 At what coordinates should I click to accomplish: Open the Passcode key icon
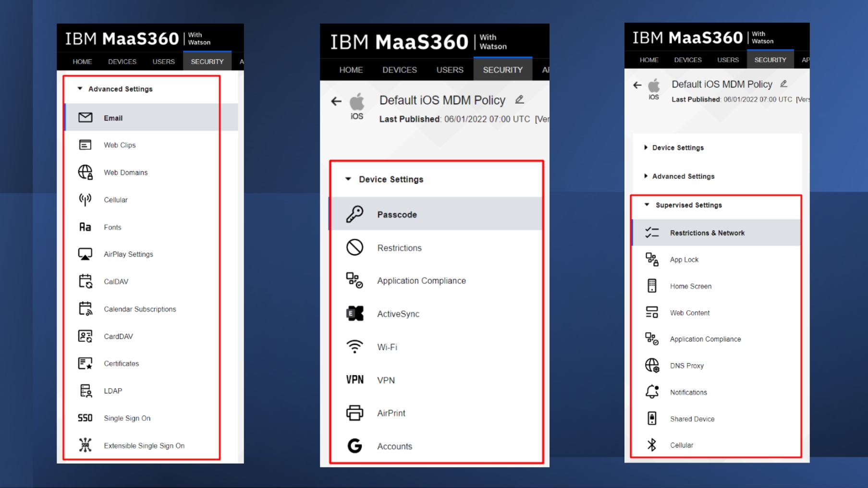tap(355, 214)
